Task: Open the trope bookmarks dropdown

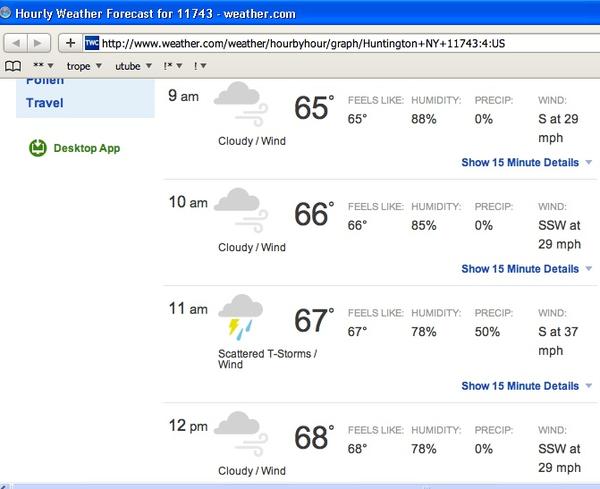Action: [84, 66]
